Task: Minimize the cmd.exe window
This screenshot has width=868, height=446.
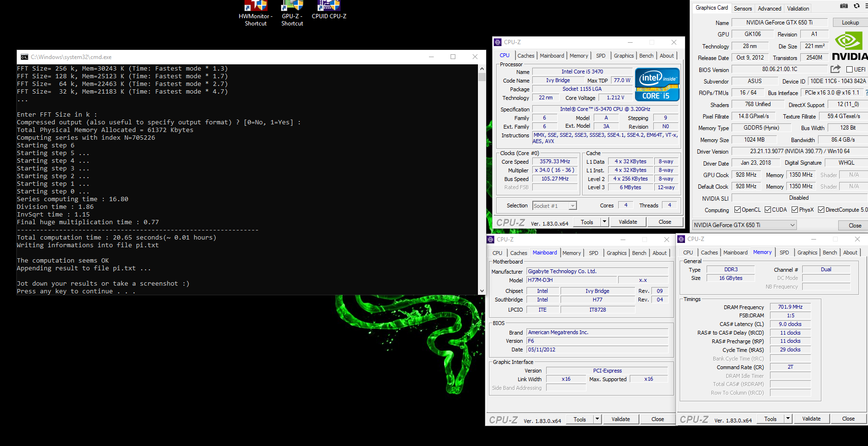Action: 431,57
